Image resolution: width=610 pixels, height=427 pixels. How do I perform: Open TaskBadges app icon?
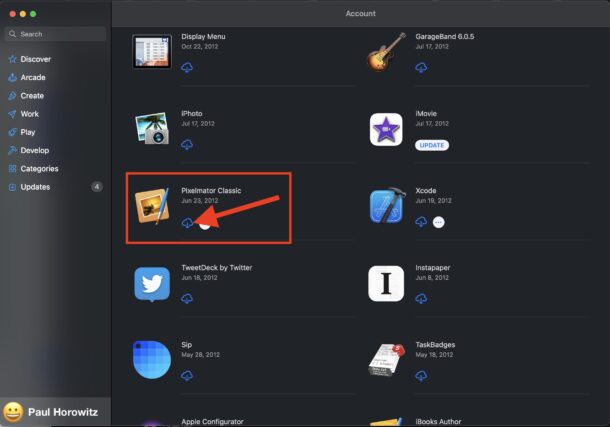coord(386,360)
